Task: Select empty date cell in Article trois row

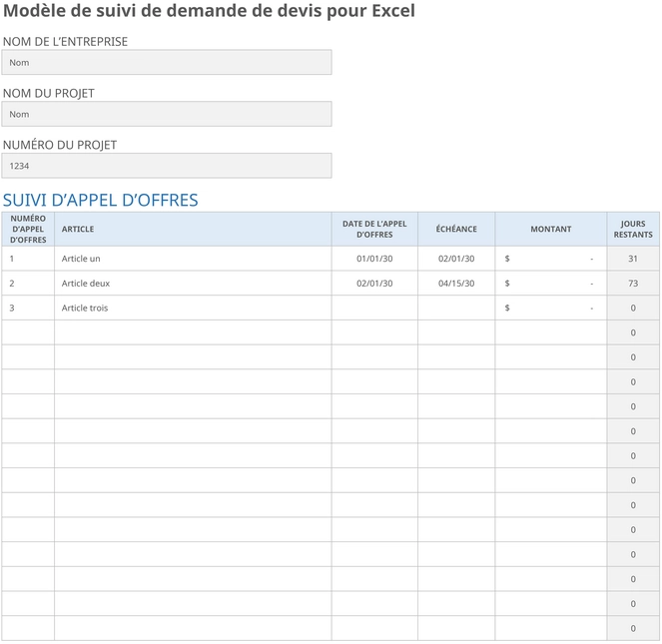Action: click(x=374, y=308)
